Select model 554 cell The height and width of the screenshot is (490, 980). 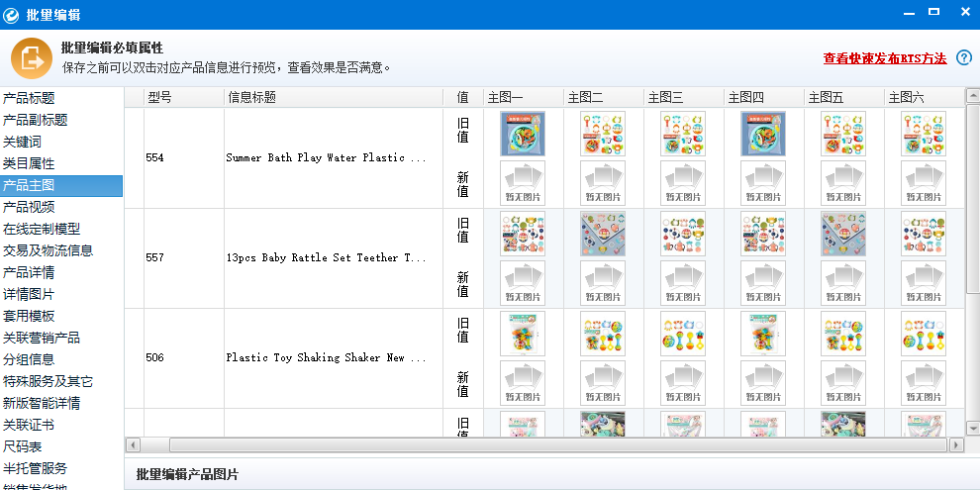pyautogui.click(x=184, y=158)
